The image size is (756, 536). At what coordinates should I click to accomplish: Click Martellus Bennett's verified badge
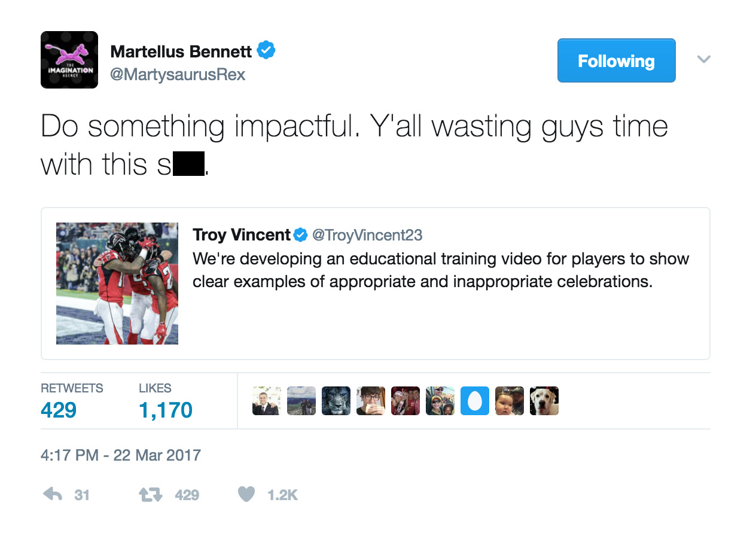tap(266, 51)
